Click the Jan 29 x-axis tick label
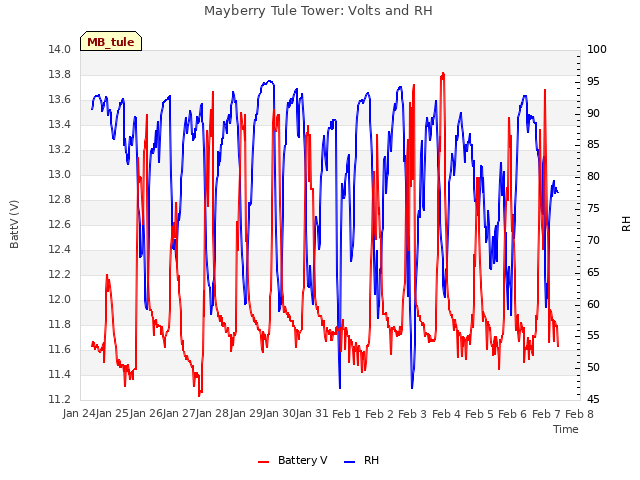The height and width of the screenshot is (480, 640). [x=246, y=414]
